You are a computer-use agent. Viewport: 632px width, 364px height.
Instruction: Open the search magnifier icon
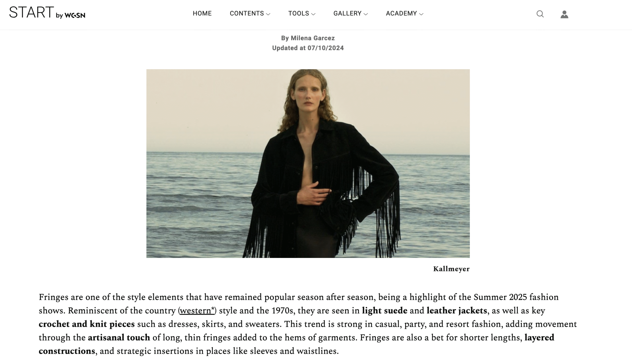[x=540, y=14]
